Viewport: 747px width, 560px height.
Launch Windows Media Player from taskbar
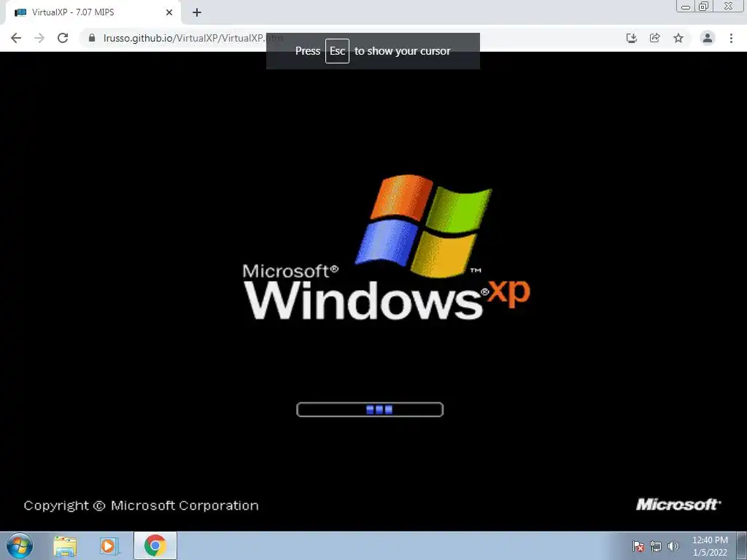point(109,546)
